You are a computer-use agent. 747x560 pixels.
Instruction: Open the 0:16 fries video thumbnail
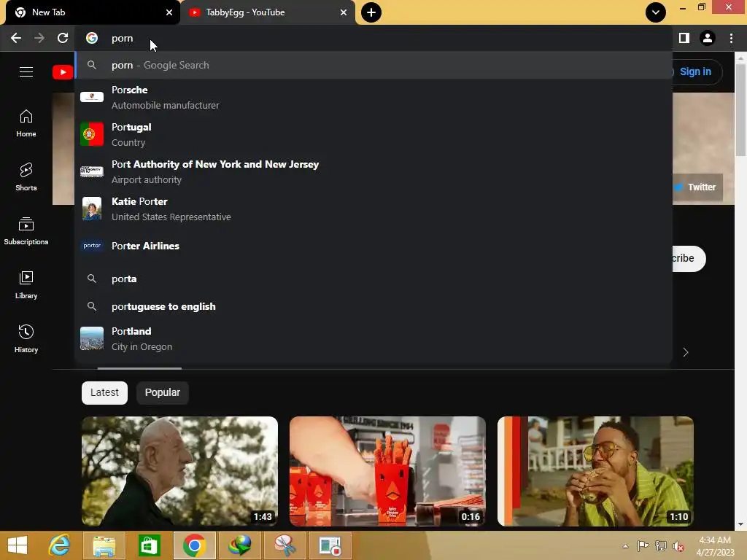[387, 472]
